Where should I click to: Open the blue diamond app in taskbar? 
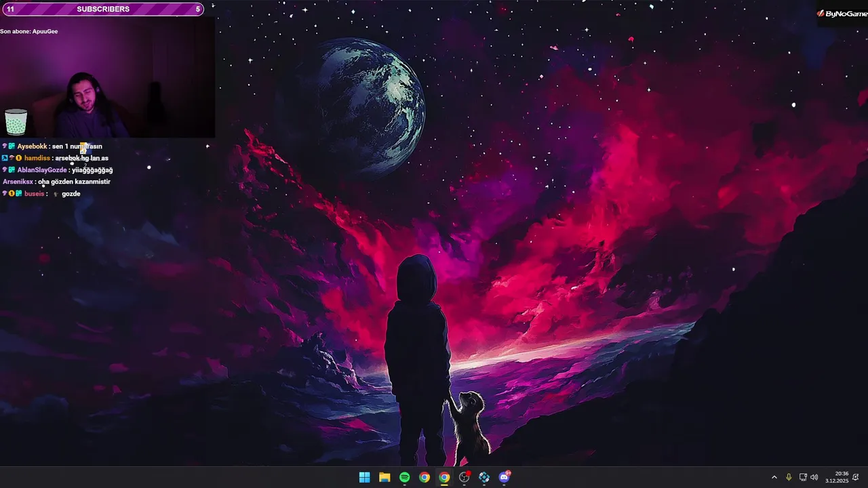(x=484, y=477)
